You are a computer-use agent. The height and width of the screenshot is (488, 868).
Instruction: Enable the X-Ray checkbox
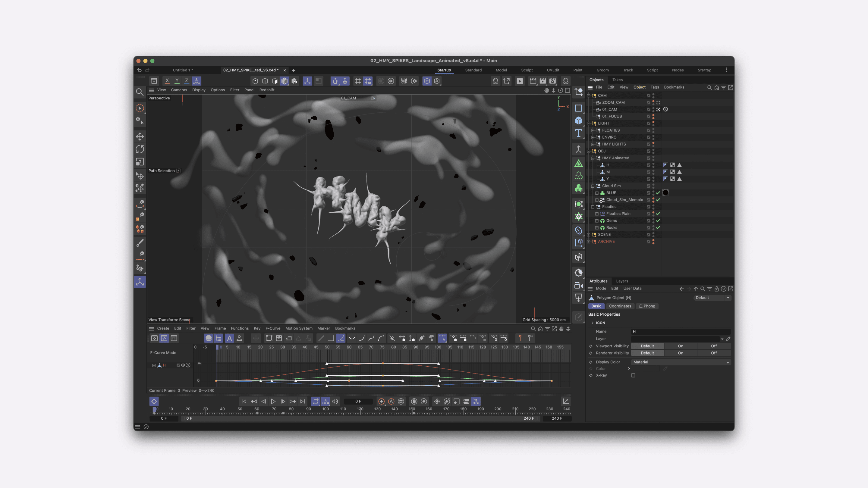tap(633, 375)
